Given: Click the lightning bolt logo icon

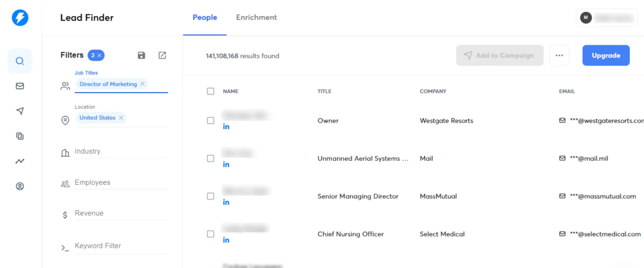Looking at the screenshot, I should [20, 18].
